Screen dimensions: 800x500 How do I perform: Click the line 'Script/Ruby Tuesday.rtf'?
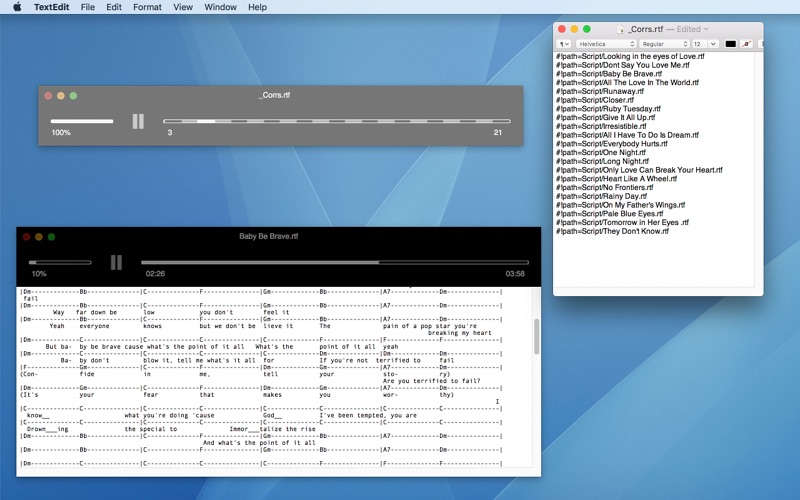click(x=608, y=109)
